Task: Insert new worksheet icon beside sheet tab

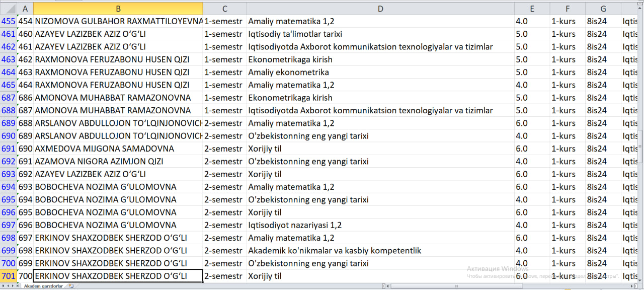Action: tap(71, 286)
